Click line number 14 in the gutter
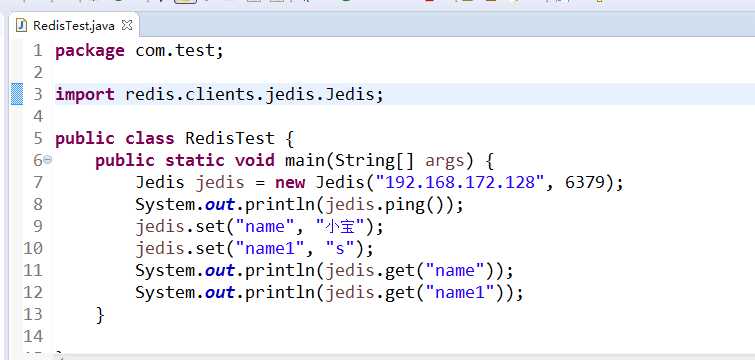The height and width of the screenshot is (360, 755). pyautogui.click(x=33, y=336)
